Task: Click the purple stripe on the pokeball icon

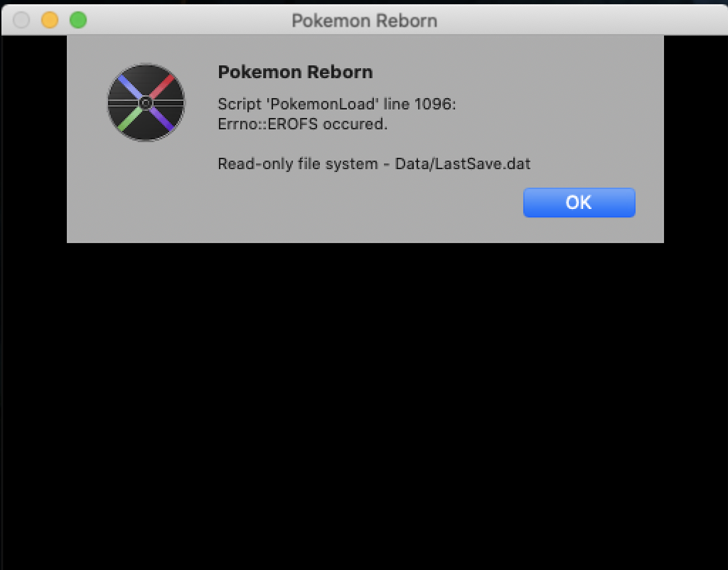Action: [x=162, y=119]
